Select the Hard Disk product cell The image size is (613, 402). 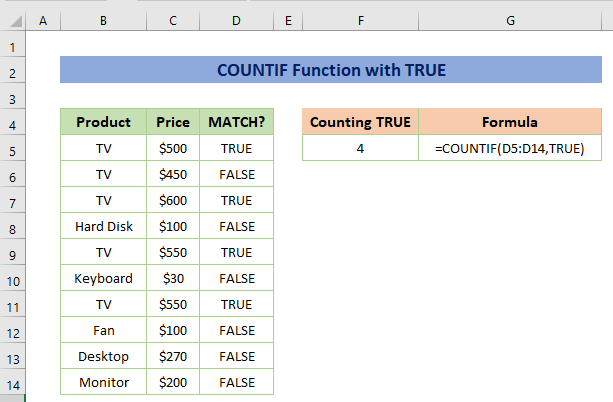(x=104, y=226)
